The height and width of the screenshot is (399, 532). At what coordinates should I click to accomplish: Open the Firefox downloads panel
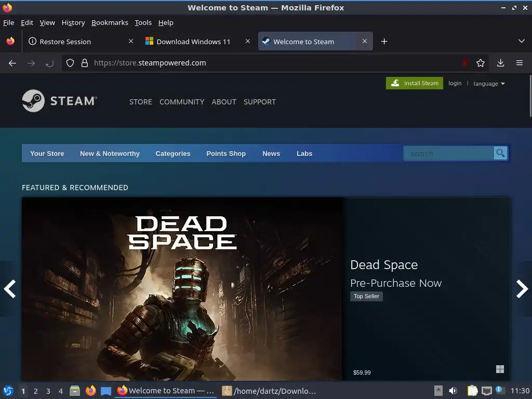tap(500, 63)
